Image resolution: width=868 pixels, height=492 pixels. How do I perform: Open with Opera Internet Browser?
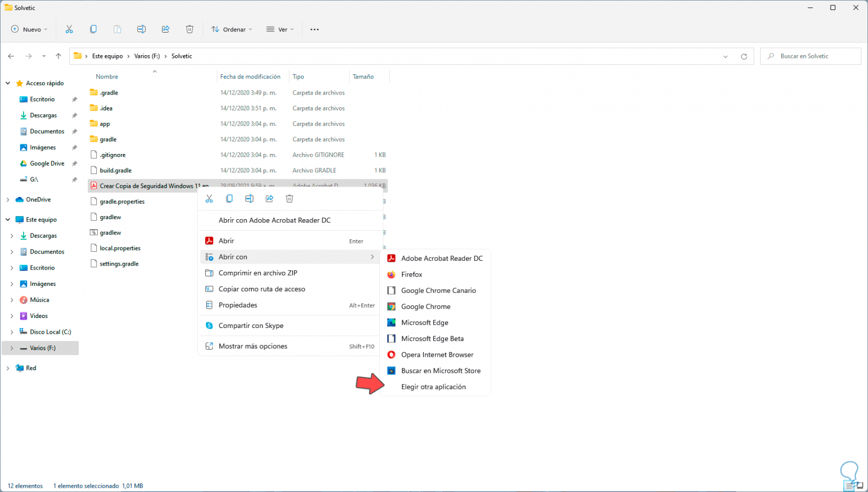pos(435,355)
